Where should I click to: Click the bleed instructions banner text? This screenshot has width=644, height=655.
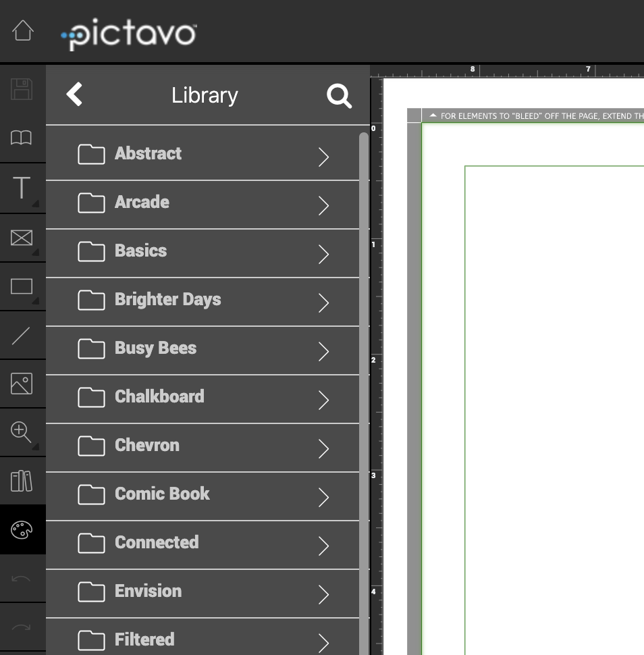[542, 115]
